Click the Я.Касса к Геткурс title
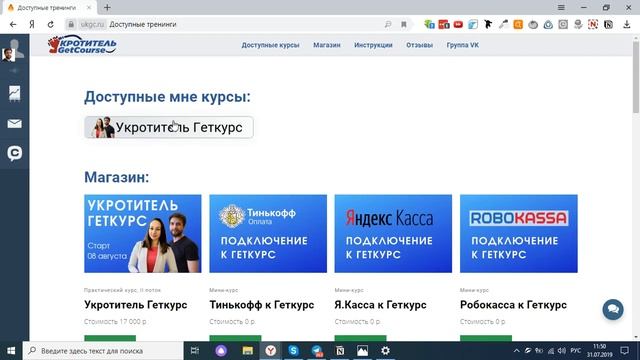Image resolution: width=640 pixels, height=360 pixels. point(380,304)
